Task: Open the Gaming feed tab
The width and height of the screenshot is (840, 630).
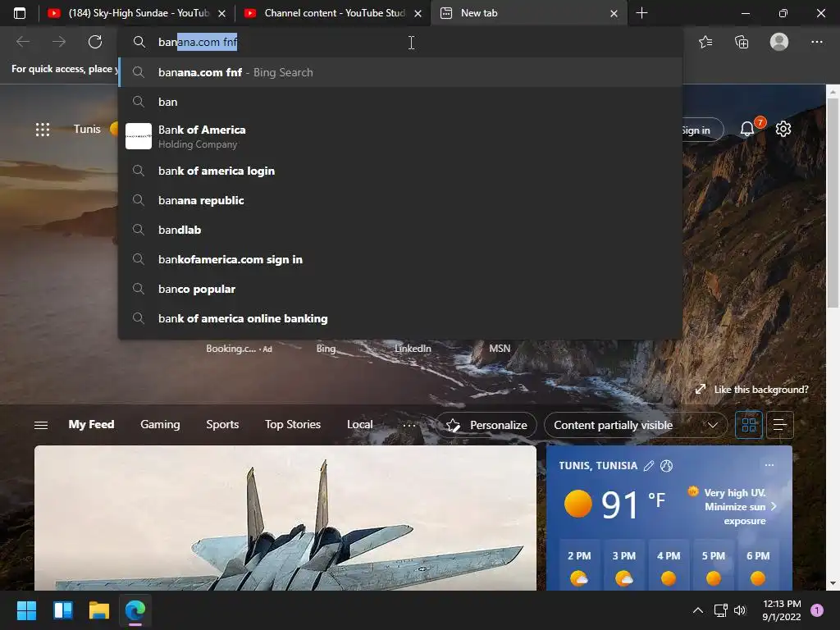Action: click(x=160, y=424)
